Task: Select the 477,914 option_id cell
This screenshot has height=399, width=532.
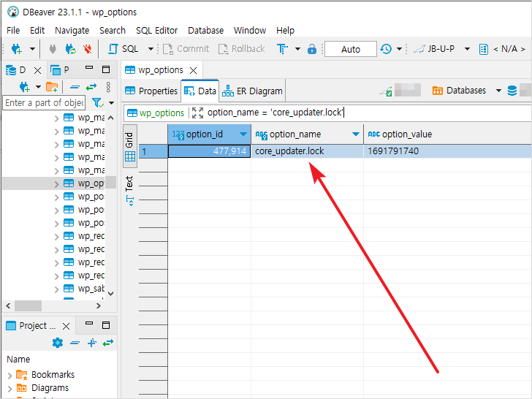Action: point(209,151)
